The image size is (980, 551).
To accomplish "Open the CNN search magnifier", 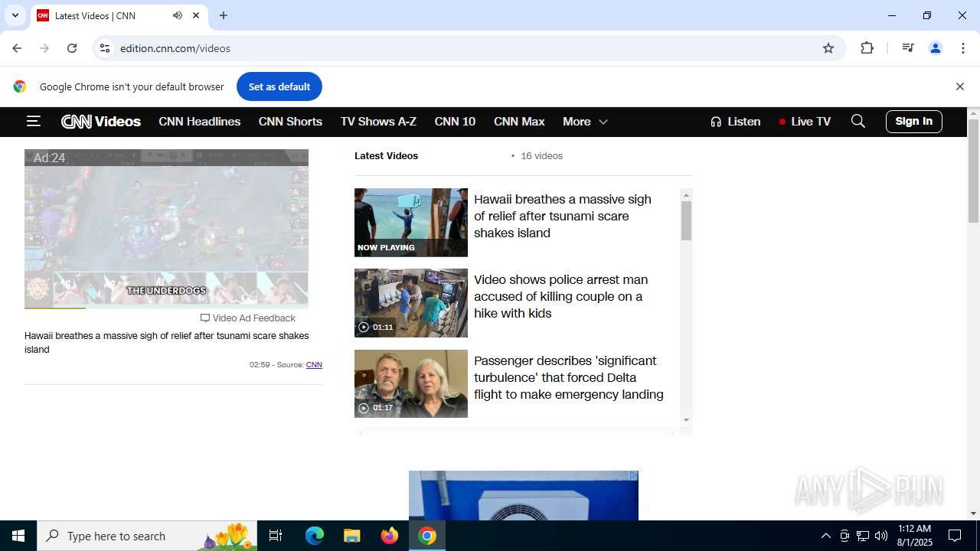I will (x=858, y=121).
